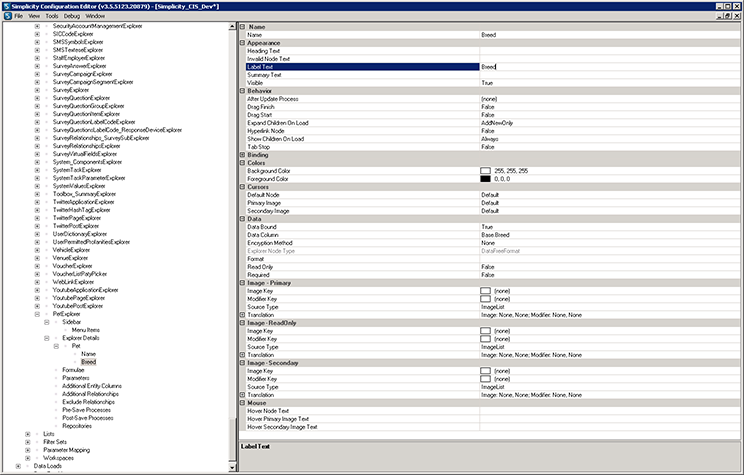Screen dimensions: 744x475
Task: Expand the Filter Sets tree node
Action: [x=28, y=442]
